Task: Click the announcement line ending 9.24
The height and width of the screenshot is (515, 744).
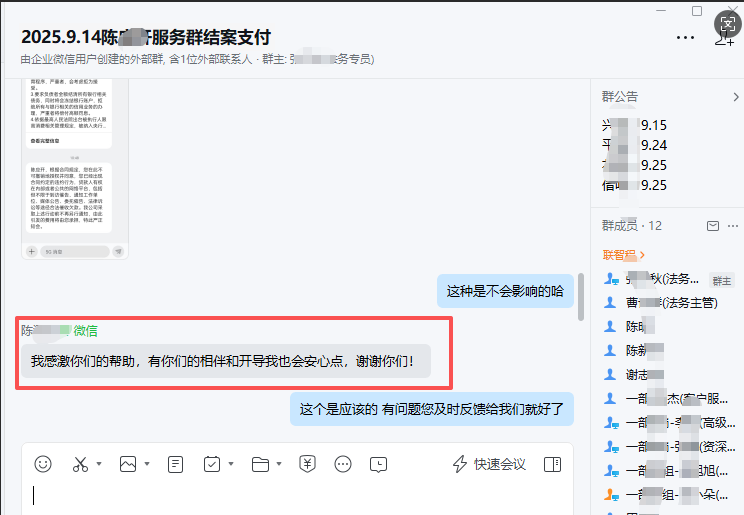Action: tap(634, 145)
